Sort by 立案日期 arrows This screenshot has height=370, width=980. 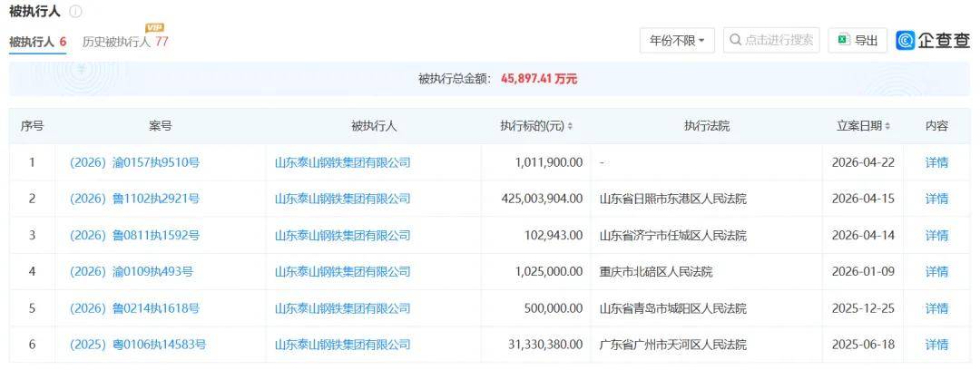coord(887,126)
